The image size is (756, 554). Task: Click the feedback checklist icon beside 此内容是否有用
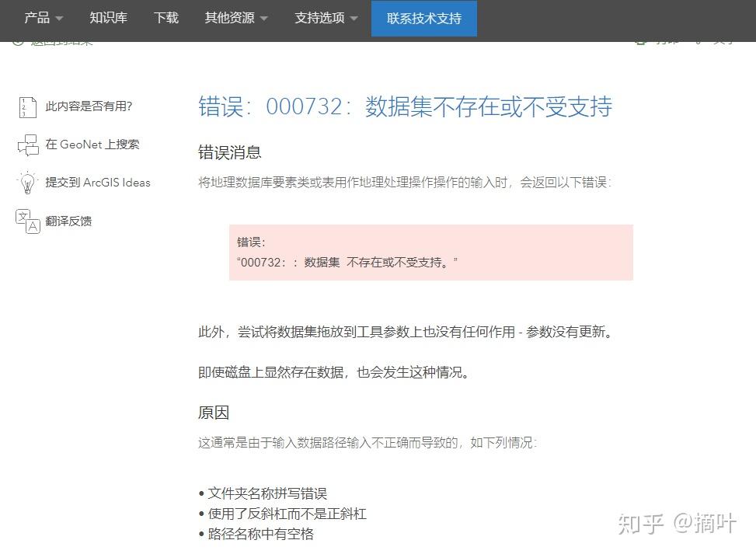[x=27, y=107]
